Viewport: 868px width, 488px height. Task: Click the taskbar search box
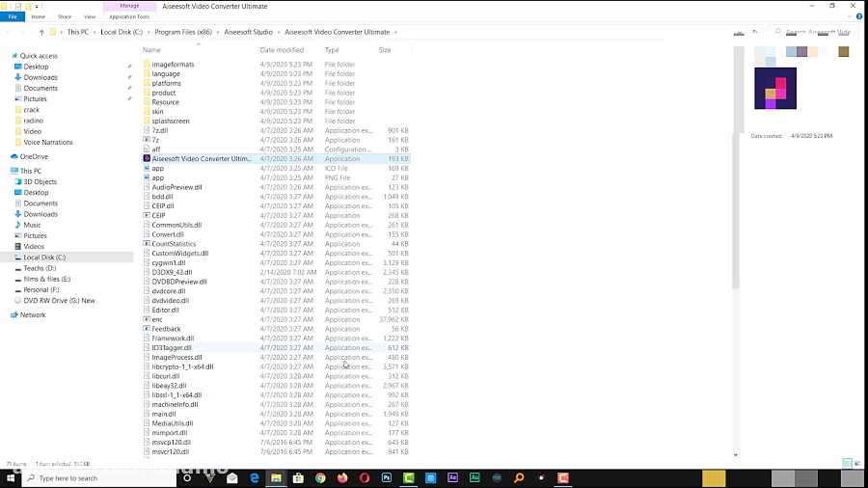(x=99, y=478)
